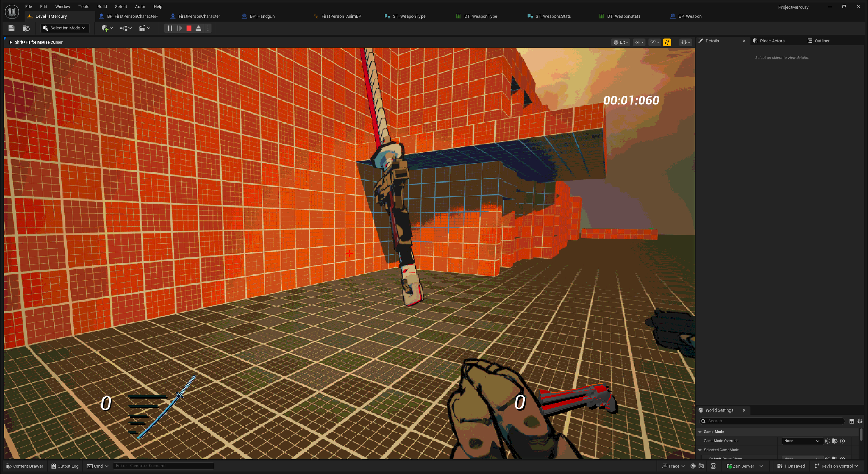Image resolution: width=868 pixels, height=474 pixels.
Task: Collapse the Game Mode section
Action: click(x=700, y=432)
